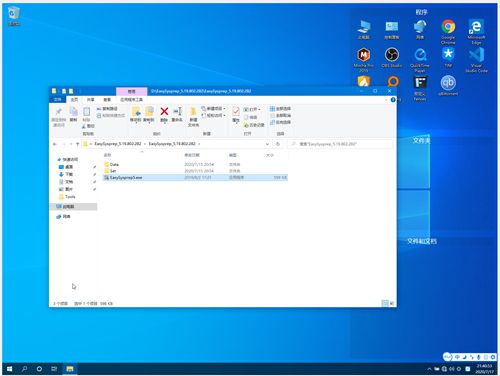This screenshot has width=500, height=376.
Task: Click the New folder icon in ribbon
Action: pos(193,111)
